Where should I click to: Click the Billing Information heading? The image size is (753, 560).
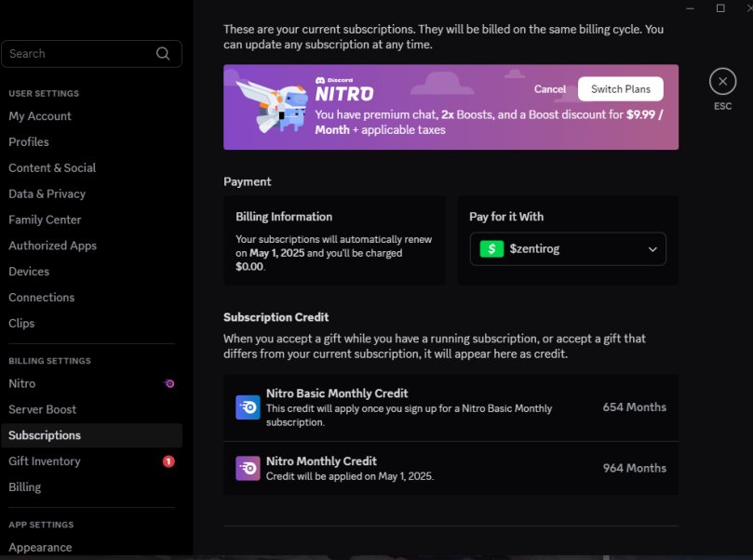pos(284,217)
